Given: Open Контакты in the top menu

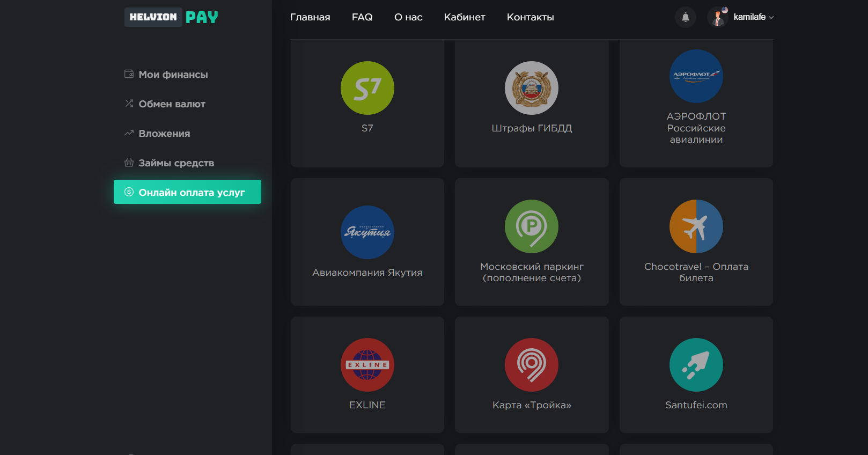Looking at the screenshot, I should click(531, 17).
